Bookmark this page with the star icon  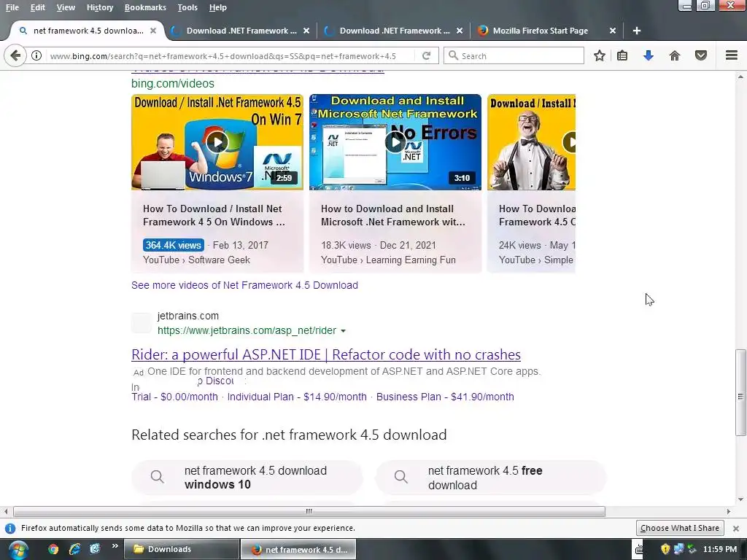(x=600, y=55)
